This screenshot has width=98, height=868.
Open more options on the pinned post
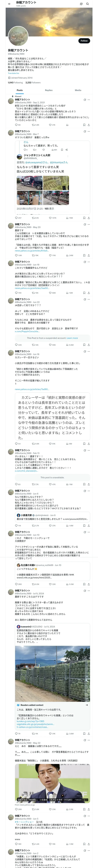89,100
